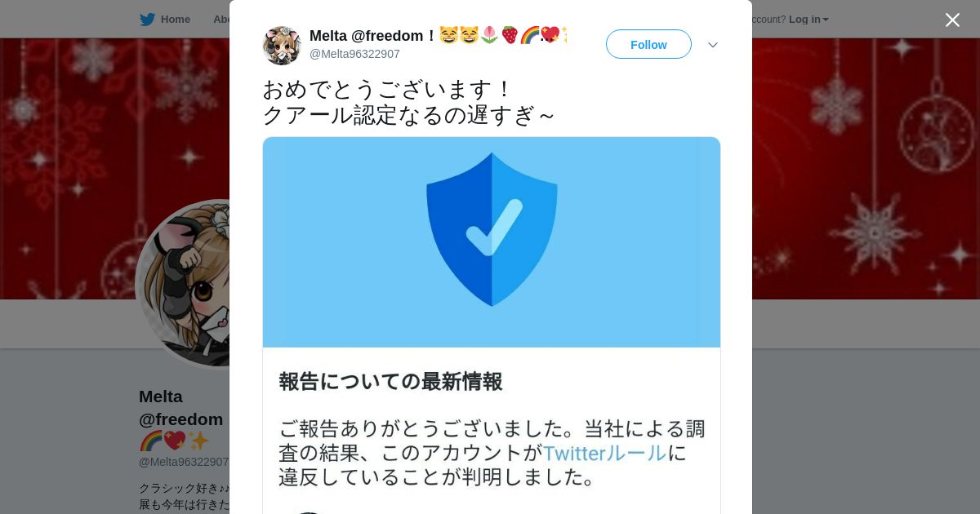The height and width of the screenshot is (514, 980).
Task: Click the Melta @freedom profile name on the left
Action: [x=181, y=408]
